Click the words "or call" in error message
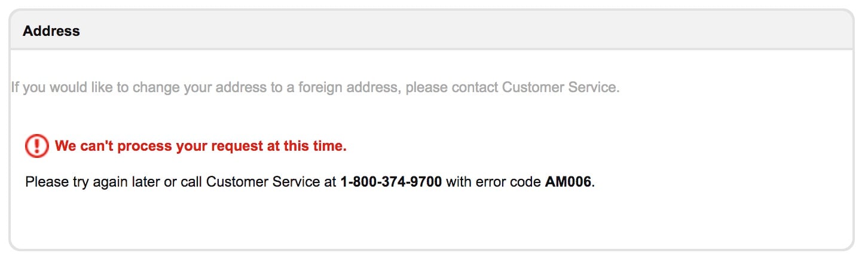 (183, 181)
